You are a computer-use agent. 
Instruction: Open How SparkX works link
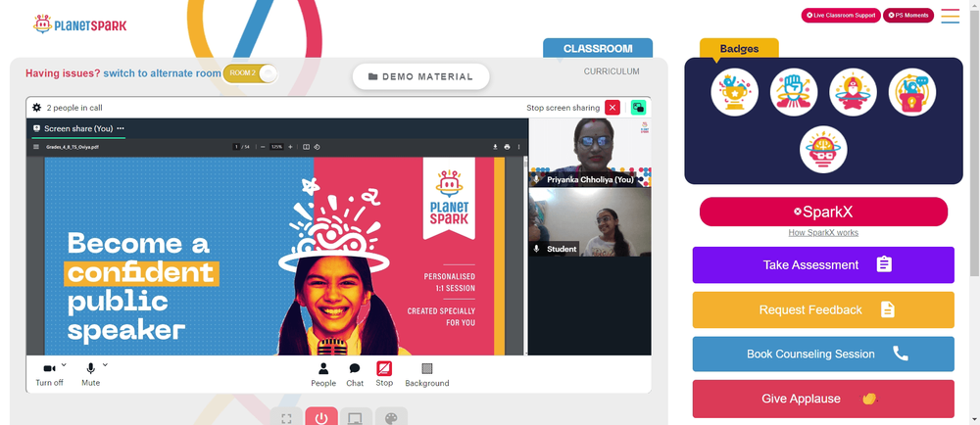click(x=823, y=233)
